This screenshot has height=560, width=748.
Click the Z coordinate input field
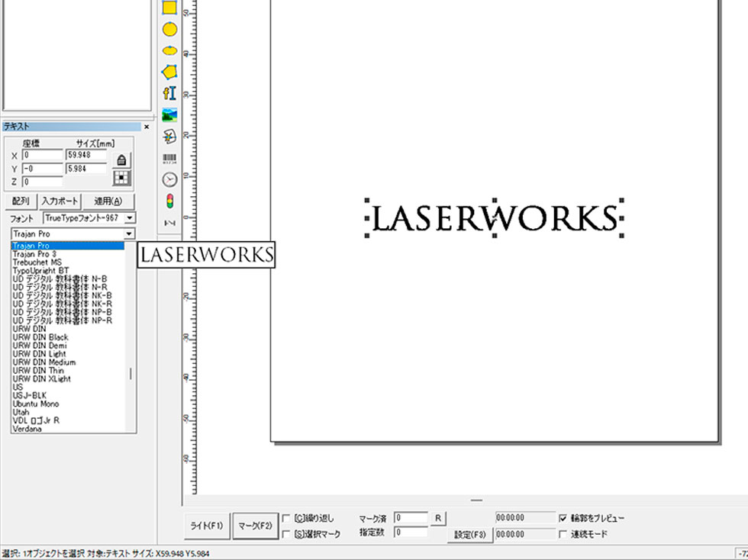pos(43,182)
